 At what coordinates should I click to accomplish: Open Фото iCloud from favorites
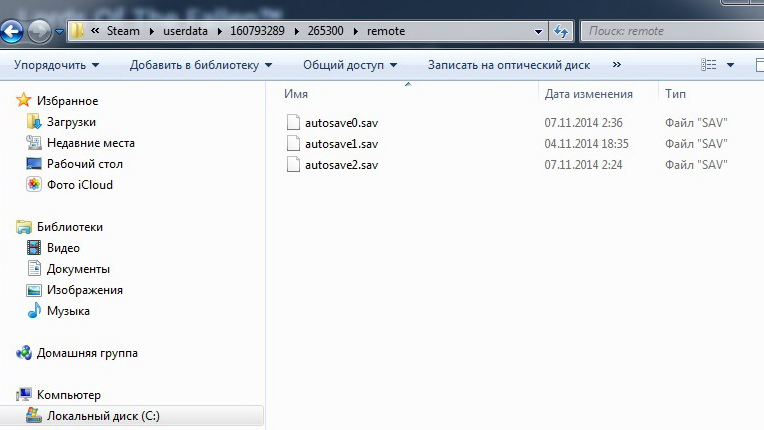(x=79, y=185)
